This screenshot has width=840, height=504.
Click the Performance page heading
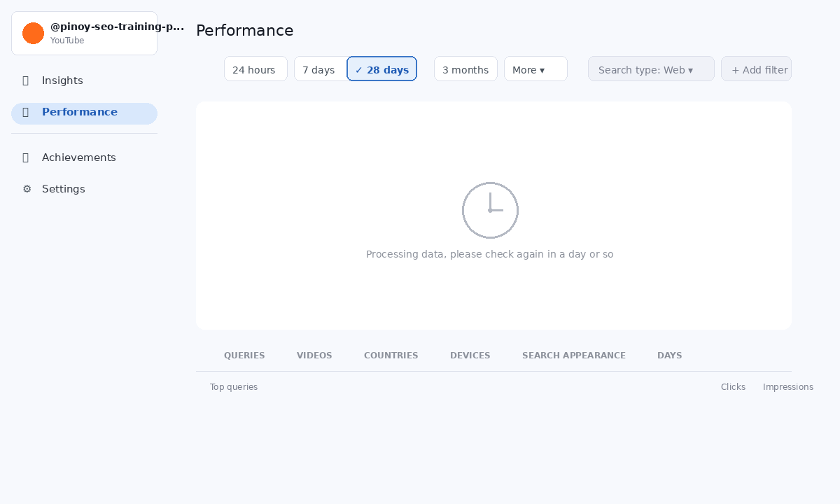pyautogui.click(x=244, y=31)
